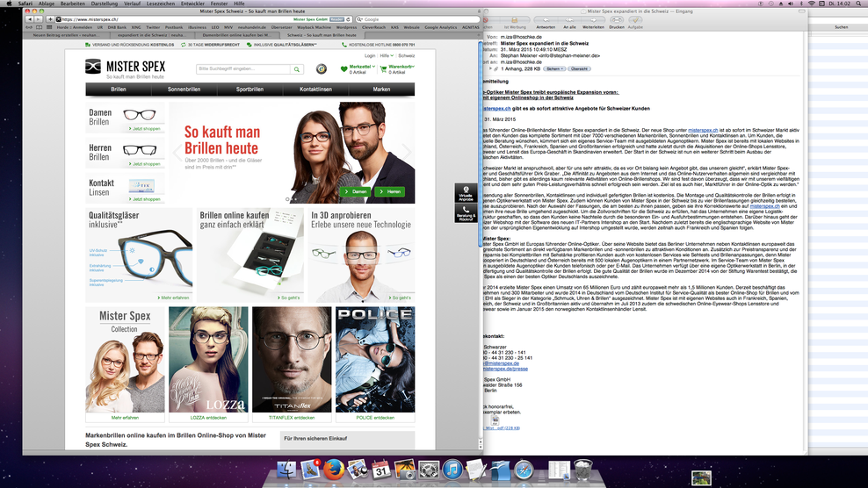
Task: Open the Brillen navigation menu item
Action: click(118, 89)
